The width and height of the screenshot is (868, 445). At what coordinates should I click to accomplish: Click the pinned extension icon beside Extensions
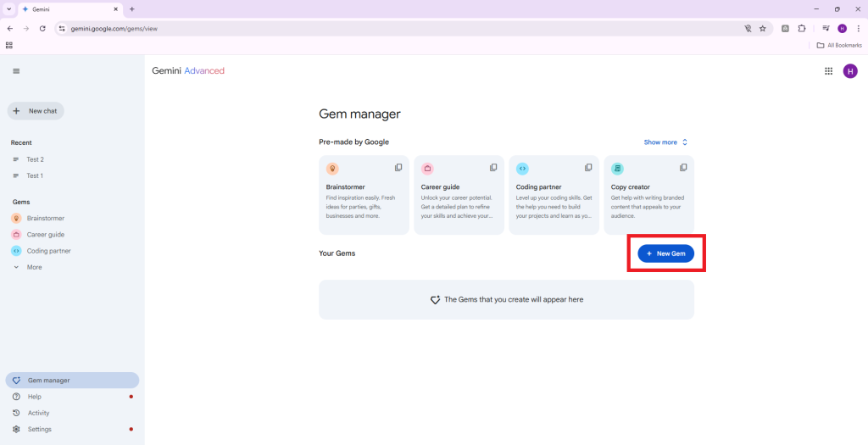click(x=785, y=28)
